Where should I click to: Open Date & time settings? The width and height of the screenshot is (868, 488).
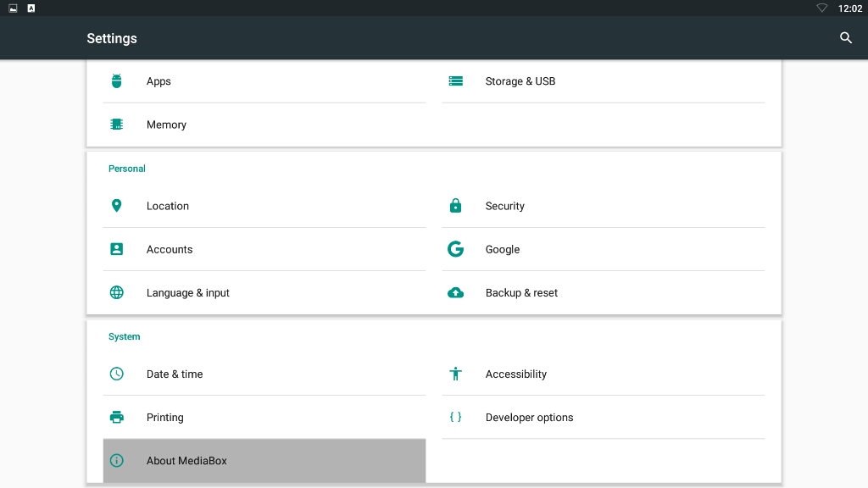175,374
